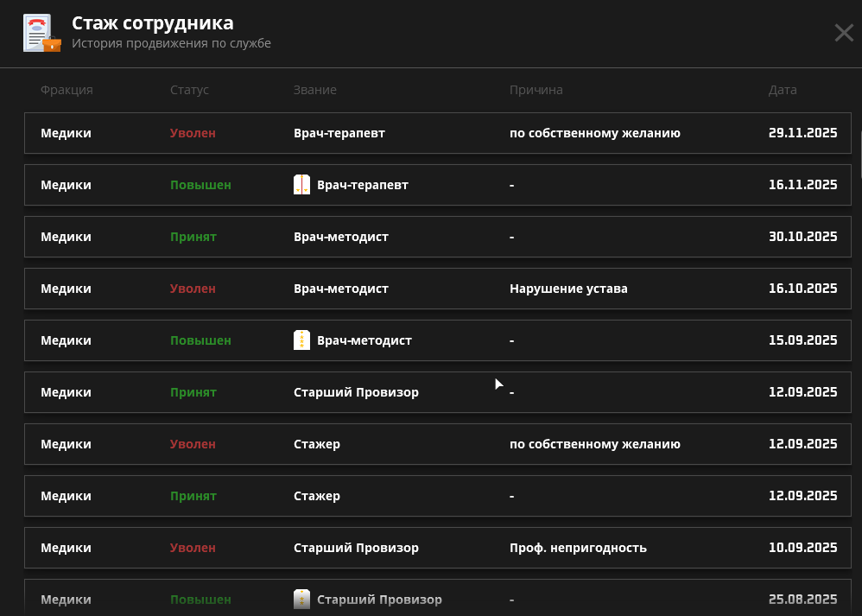The width and height of the screenshot is (862, 616).
Task: Click по собственному желанию in the 29.11.2025 row
Action: [x=595, y=133]
